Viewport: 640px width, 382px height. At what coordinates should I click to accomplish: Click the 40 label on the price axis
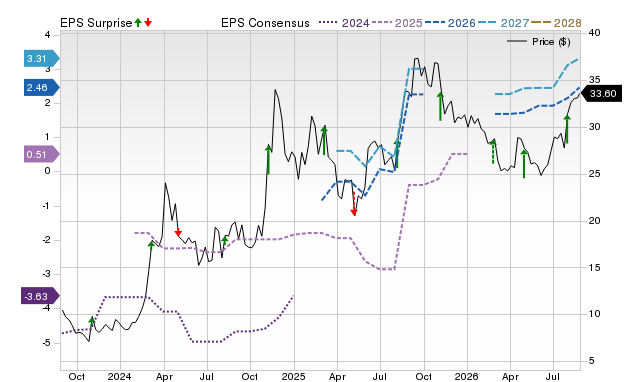coord(595,33)
